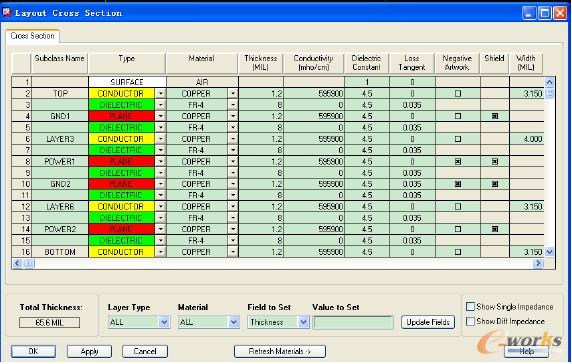Enable Show Diff Impedance checkbox
The height and width of the screenshot is (364, 572).
(x=471, y=321)
